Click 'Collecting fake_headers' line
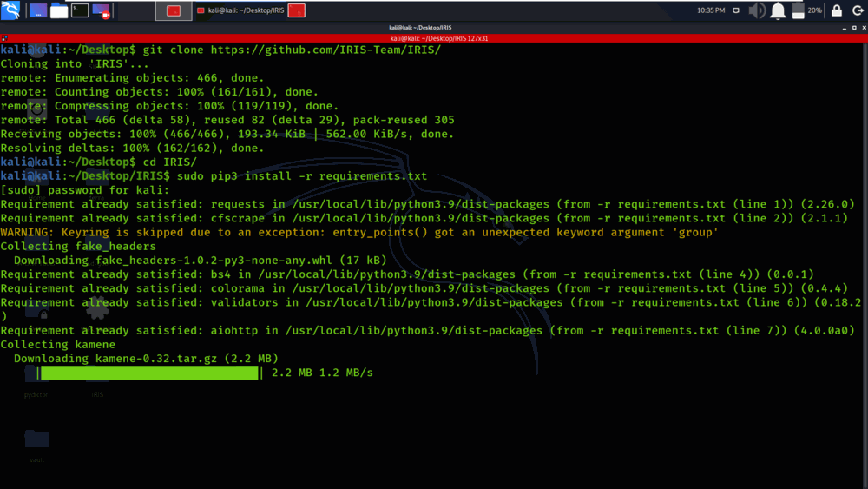 78,247
